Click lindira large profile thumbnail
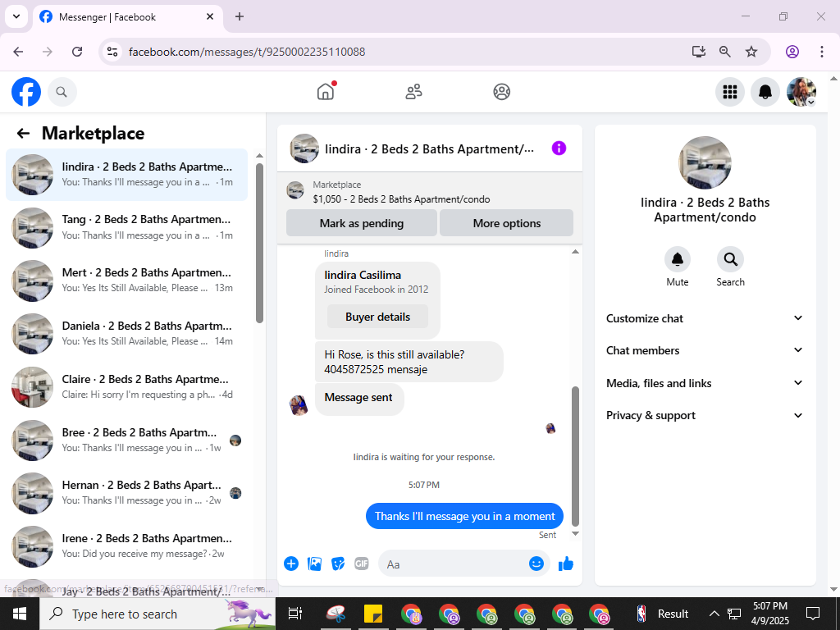 pyautogui.click(x=705, y=163)
